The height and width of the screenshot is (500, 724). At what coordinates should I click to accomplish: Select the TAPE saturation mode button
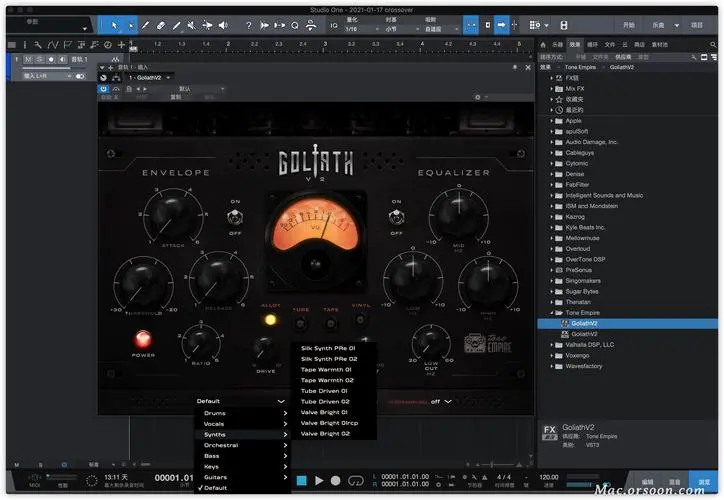(x=331, y=323)
